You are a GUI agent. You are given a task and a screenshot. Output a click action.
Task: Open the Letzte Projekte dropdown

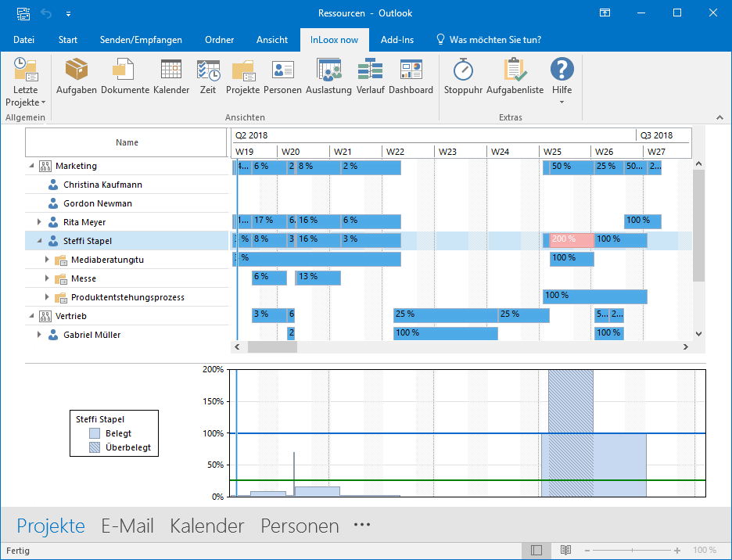(25, 83)
